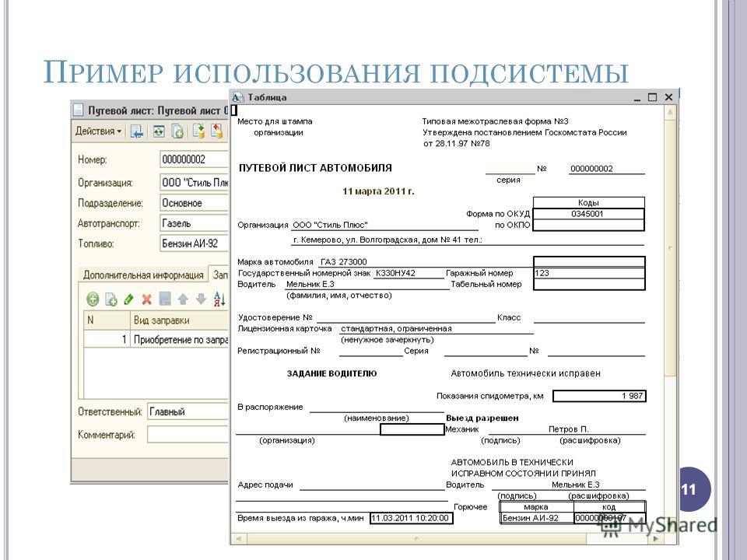Click the Номер field with 000000002
The width and height of the screenshot is (747, 560).
pyautogui.click(x=195, y=159)
